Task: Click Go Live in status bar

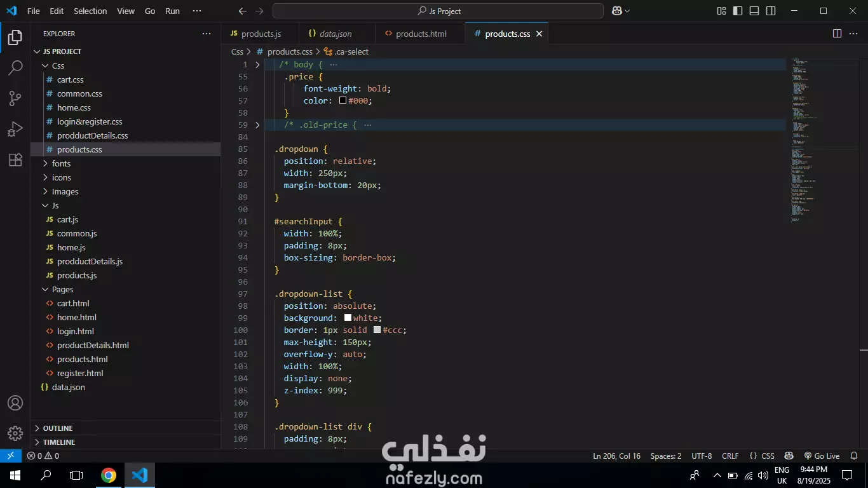Action: click(x=822, y=456)
